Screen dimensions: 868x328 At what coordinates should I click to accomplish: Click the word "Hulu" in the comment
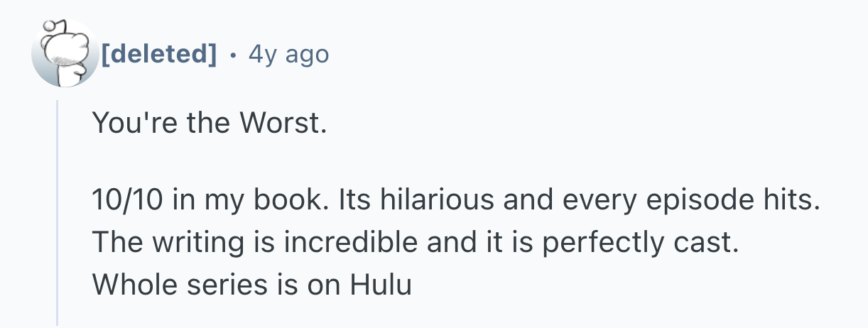coord(380,285)
